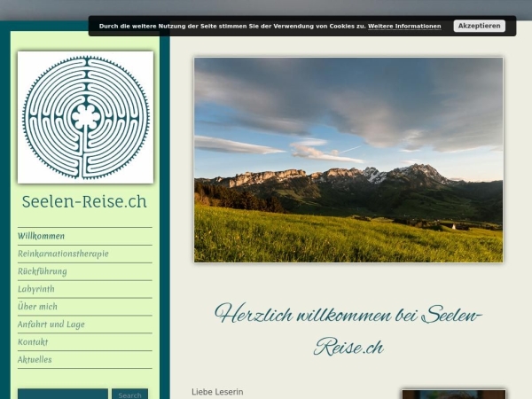Viewport: 532px width, 399px height.
Task: Click the cookie notice message text
Action: 232,27
